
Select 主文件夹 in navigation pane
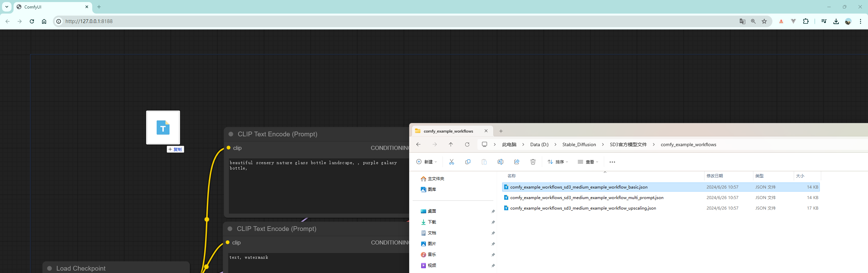433,179
